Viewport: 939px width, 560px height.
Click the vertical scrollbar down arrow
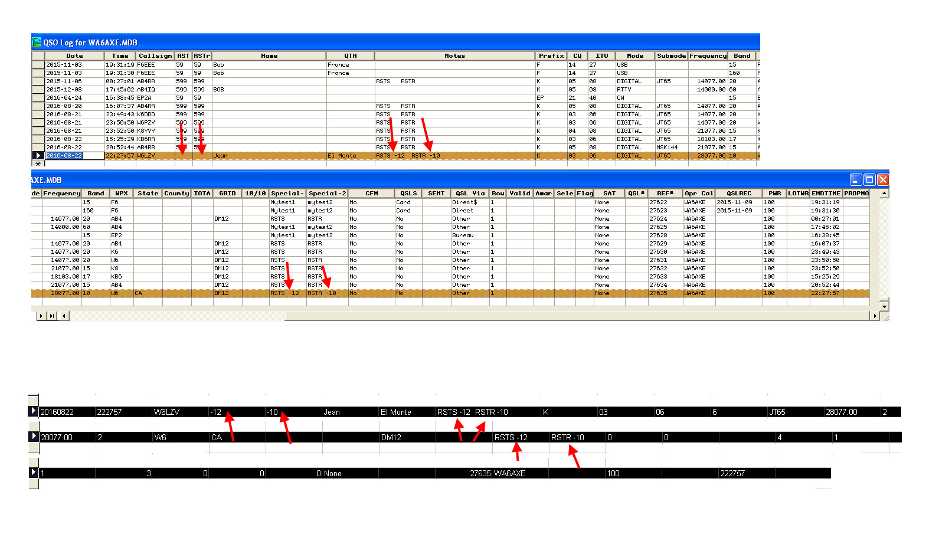click(884, 306)
